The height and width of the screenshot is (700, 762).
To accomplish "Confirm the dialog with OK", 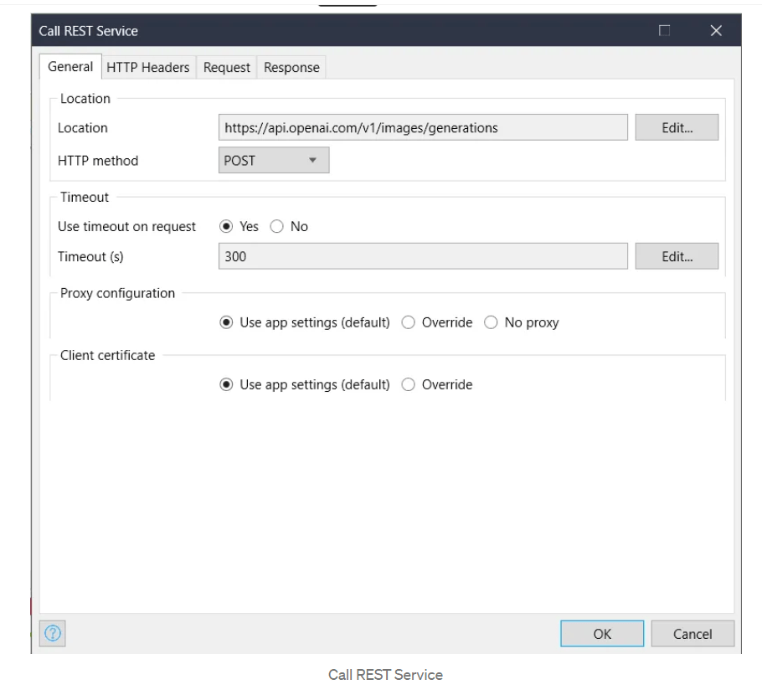I will (x=601, y=634).
